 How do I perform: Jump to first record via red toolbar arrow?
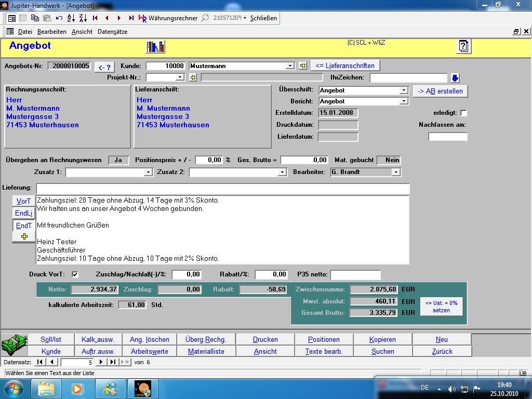(95, 18)
